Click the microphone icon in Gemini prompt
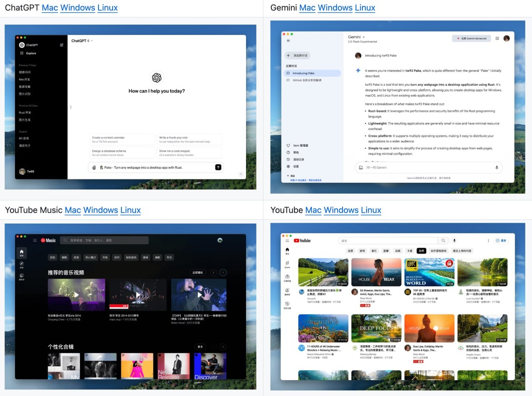Image resolution: width=532 pixels, height=396 pixels. [497, 167]
